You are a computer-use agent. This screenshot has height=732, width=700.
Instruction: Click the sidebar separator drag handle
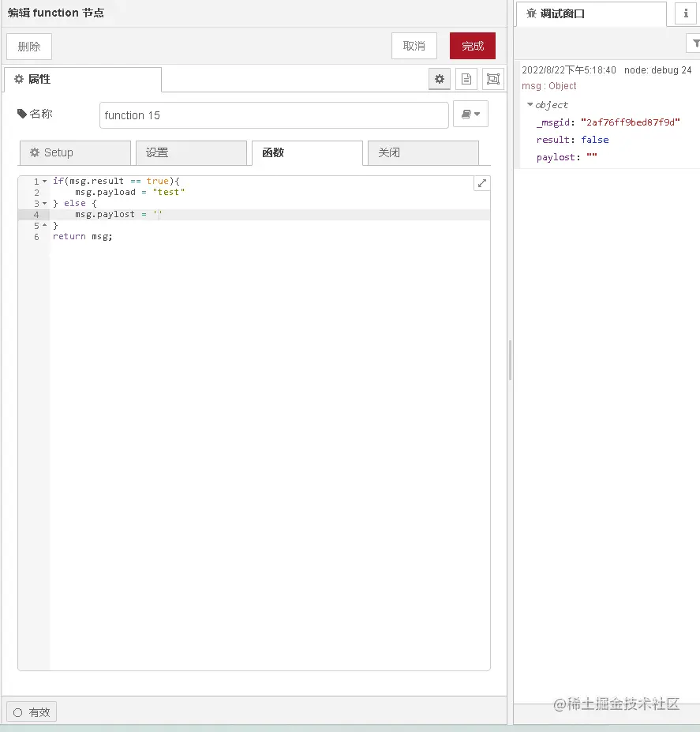point(510,360)
